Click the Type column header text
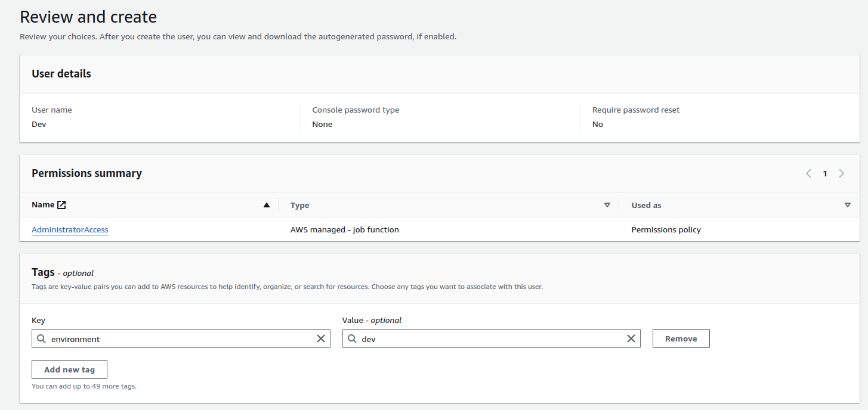This screenshot has width=868, height=410. pyautogui.click(x=299, y=205)
